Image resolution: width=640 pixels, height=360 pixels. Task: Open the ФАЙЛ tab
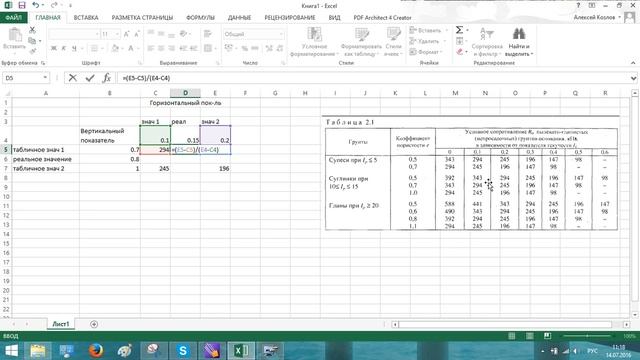(x=13, y=18)
